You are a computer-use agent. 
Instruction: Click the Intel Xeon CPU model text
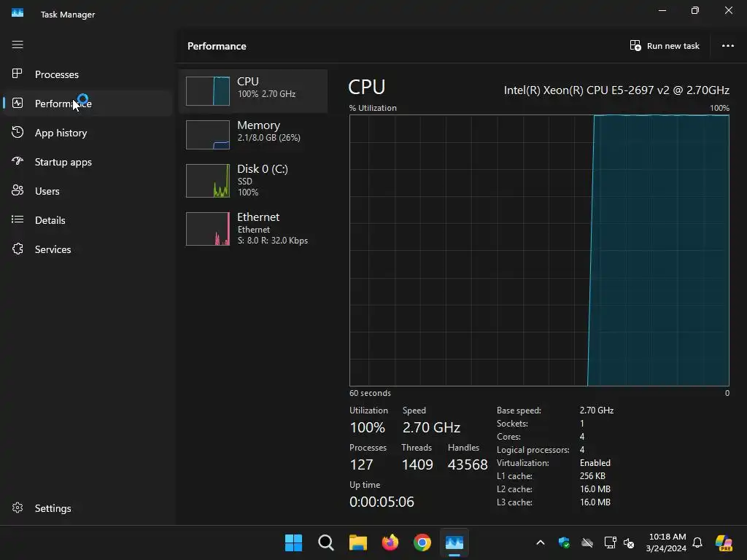coord(616,90)
